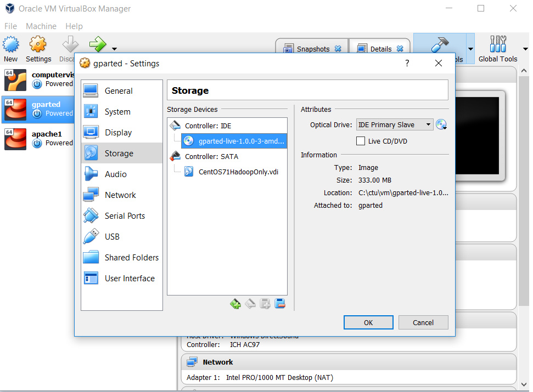Click the details pane scroll up arrow
Image resolution: width=533 pixels, height=392 pixels.
[524, 71]
